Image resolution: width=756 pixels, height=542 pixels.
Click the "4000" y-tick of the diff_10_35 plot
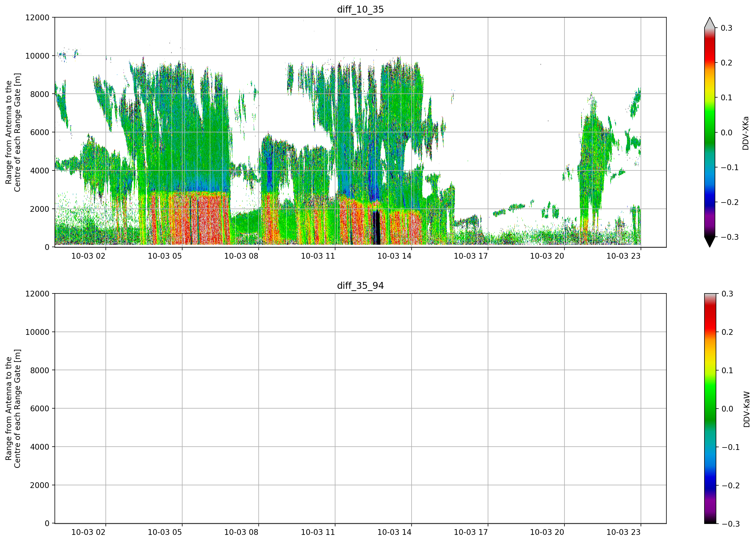(x=40, y=171)
